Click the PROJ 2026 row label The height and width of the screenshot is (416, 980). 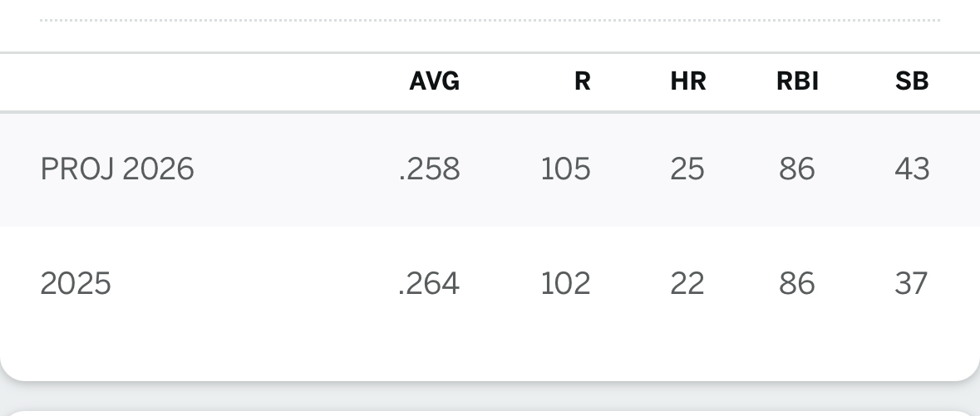117,169
